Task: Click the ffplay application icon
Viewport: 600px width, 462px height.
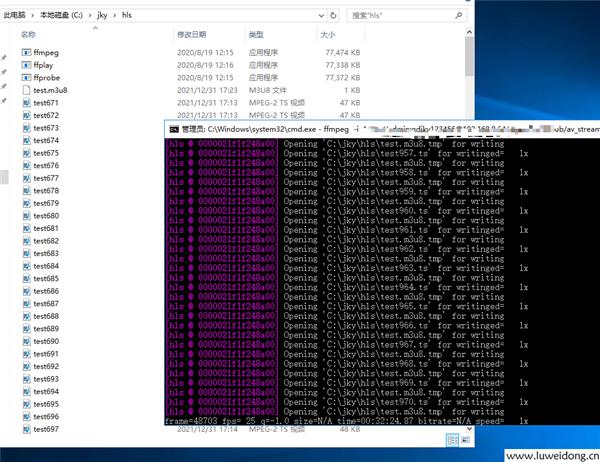Action: tap(27, 64)
